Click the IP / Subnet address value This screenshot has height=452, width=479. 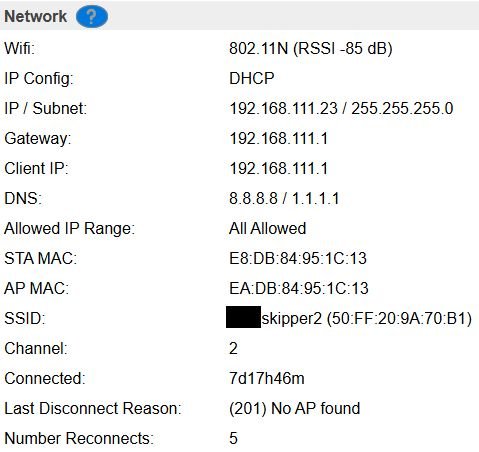pos(341,108)
